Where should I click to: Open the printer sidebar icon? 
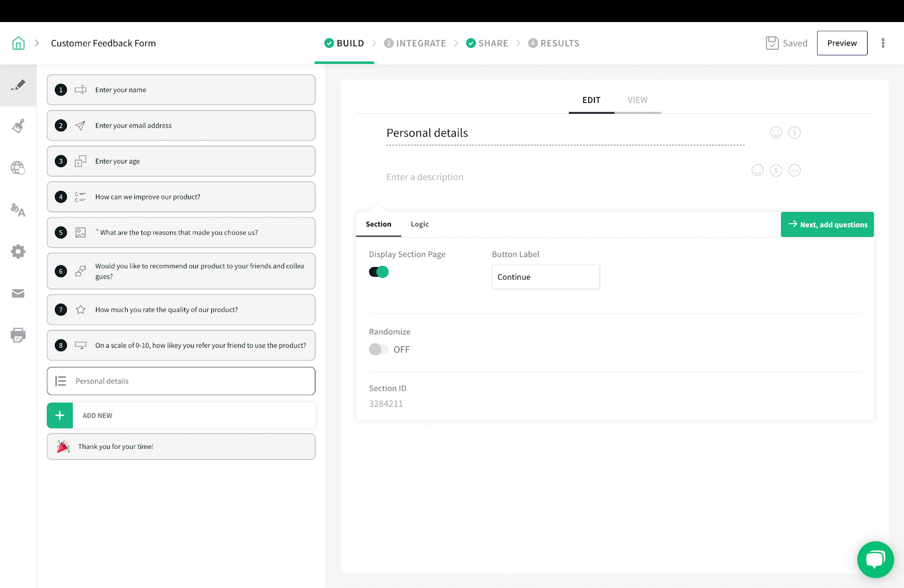pos(18,335)
